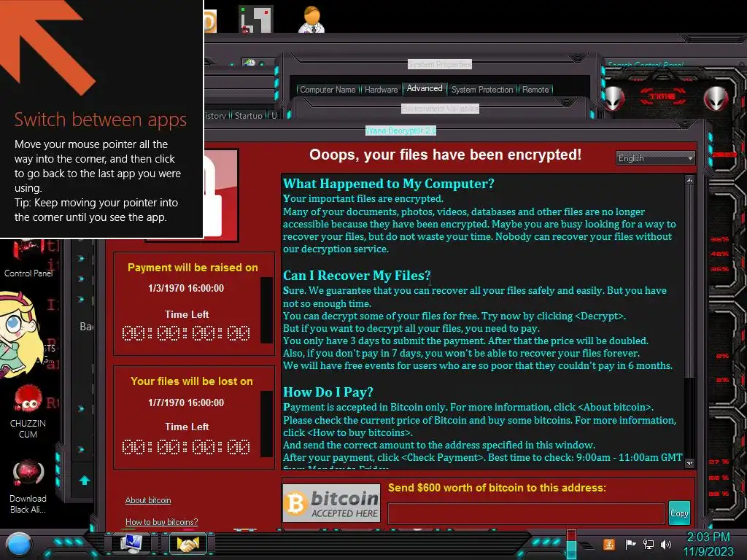Click the 'Send $600 worth of bitcoin' label
Image resolution: width=747 pixels, height=560 pixels.
497,488
